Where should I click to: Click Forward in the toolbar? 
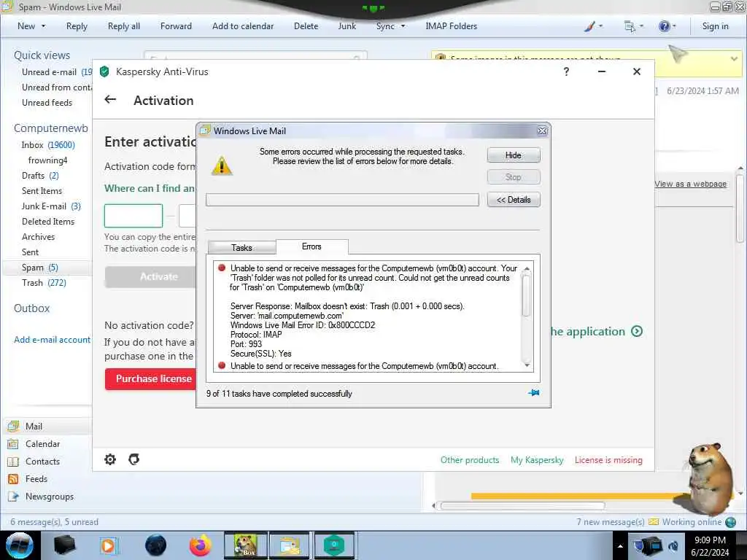click(x=176, y=26)
